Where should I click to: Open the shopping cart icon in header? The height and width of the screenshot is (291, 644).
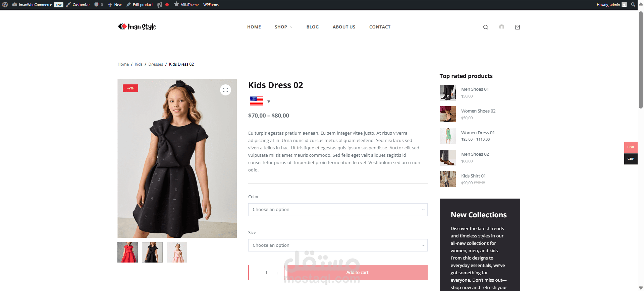tap(518, 27)
